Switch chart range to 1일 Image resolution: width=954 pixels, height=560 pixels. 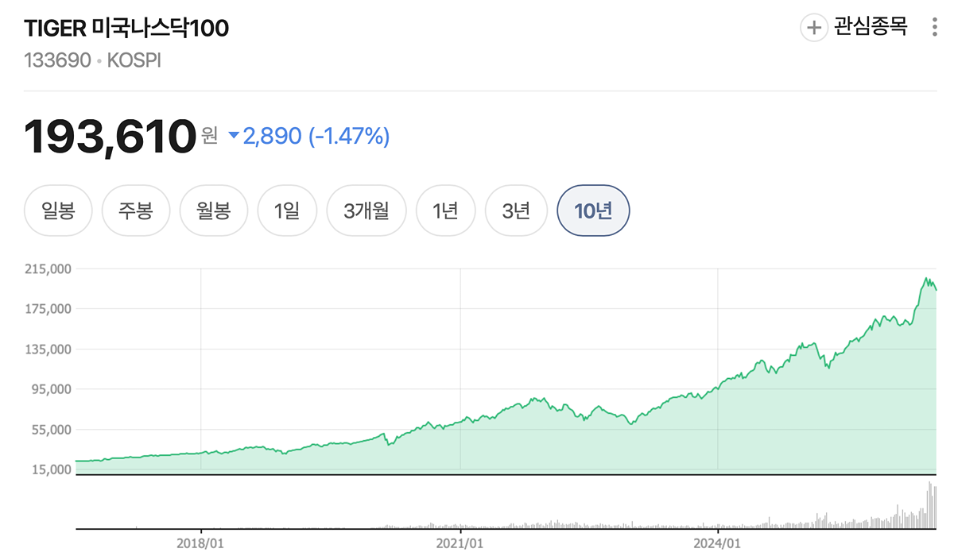[286, 211]
